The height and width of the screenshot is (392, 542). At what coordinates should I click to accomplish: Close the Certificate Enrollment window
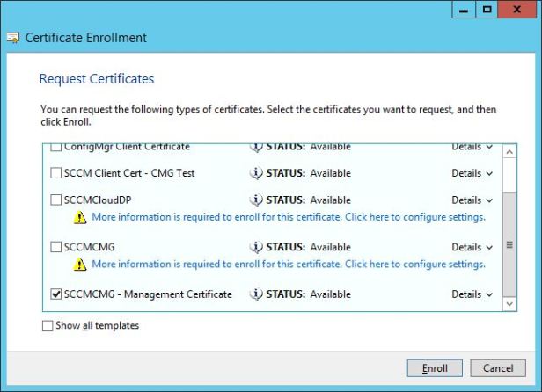click(517, 10)
